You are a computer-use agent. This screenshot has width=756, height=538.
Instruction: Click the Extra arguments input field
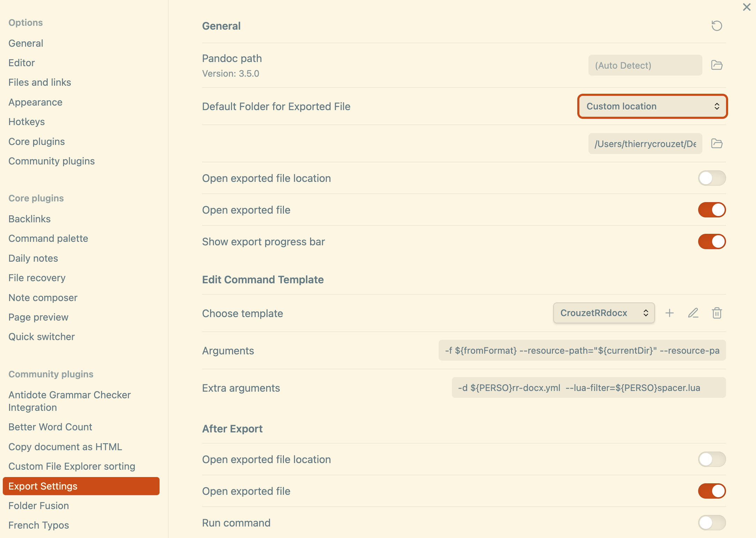[x=588, y=388]
